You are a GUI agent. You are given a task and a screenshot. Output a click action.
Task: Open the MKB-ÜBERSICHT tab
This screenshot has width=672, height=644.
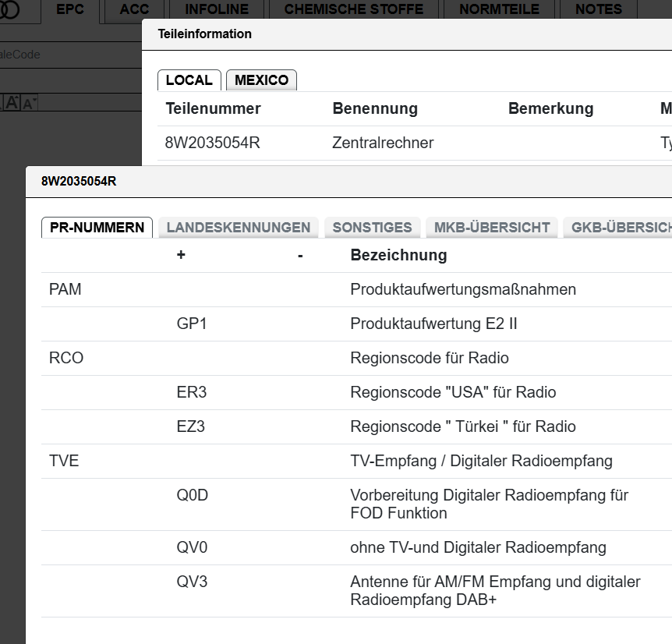[492, 228]
